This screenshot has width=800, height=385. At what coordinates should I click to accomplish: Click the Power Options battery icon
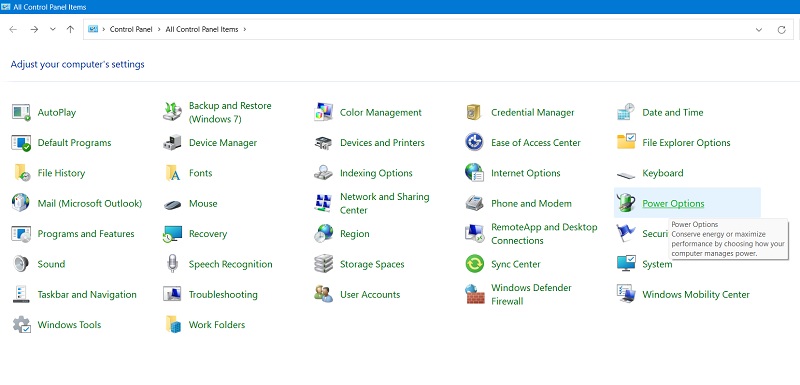point(626,203)
